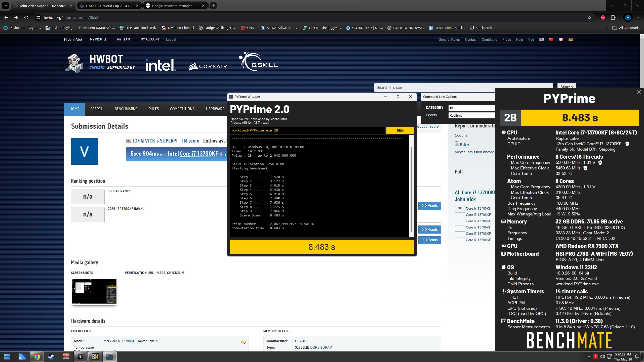Click the Corsair sponsor logo
The image size is (644, 362).
click(x=208, y=66)
